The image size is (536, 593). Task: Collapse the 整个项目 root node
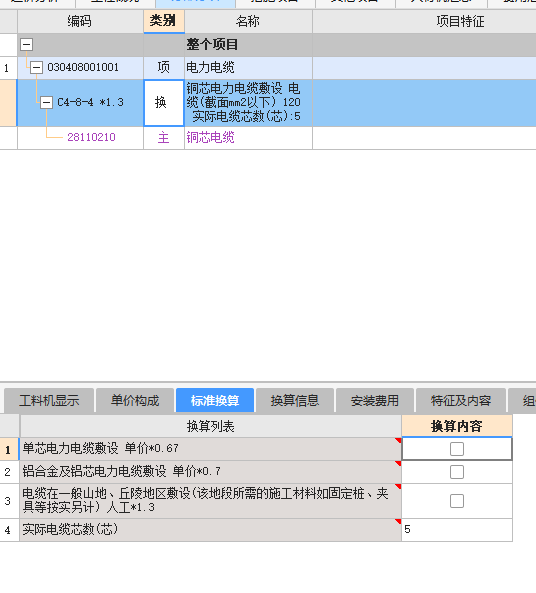click(26, 45)
